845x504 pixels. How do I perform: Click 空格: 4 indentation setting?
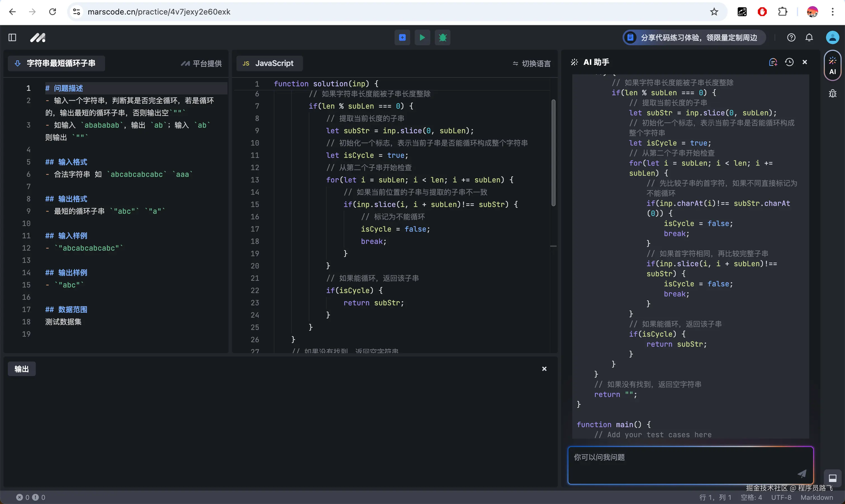751,497
